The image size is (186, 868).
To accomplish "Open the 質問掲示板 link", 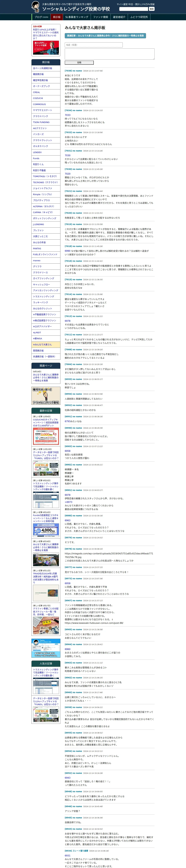I will (x=46, y=351).
